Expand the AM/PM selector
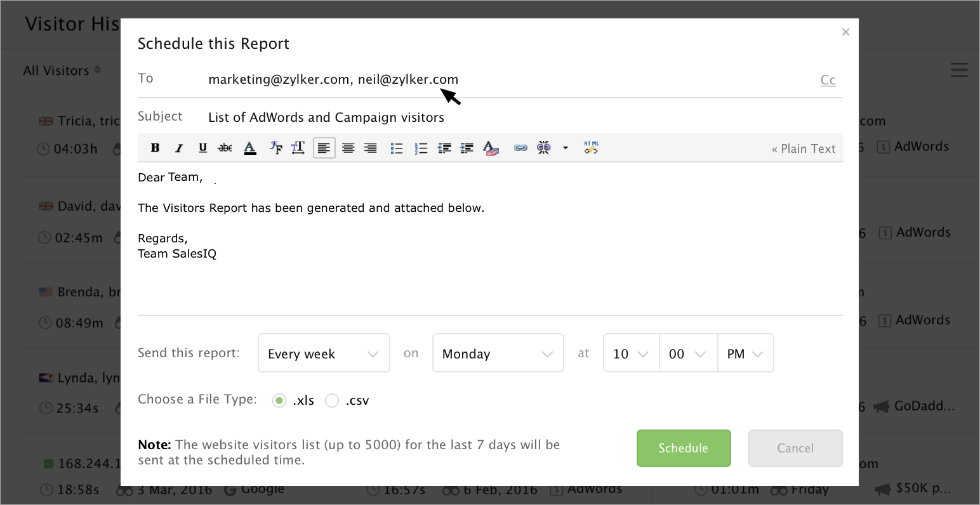 pyautogui.click(x=745, y=353)
